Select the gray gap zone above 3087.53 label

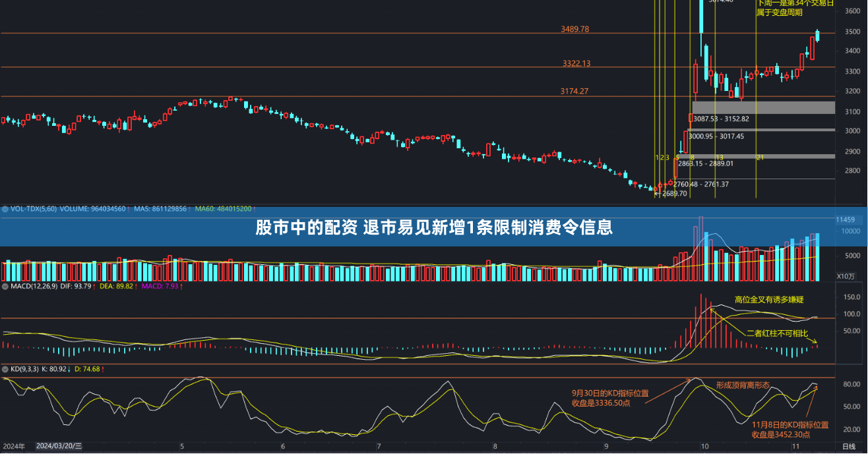[x=764, y=107]
